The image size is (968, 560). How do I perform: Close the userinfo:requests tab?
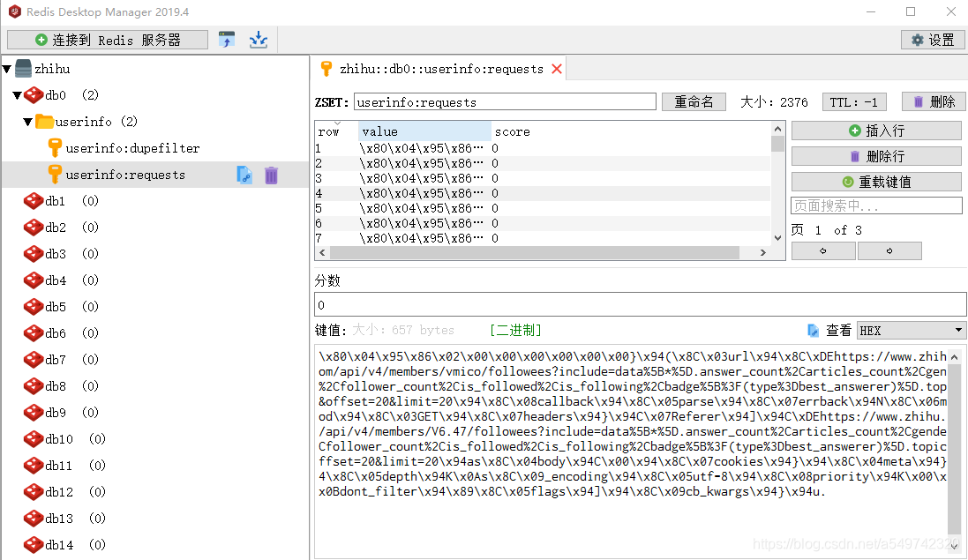click(557, 69)
